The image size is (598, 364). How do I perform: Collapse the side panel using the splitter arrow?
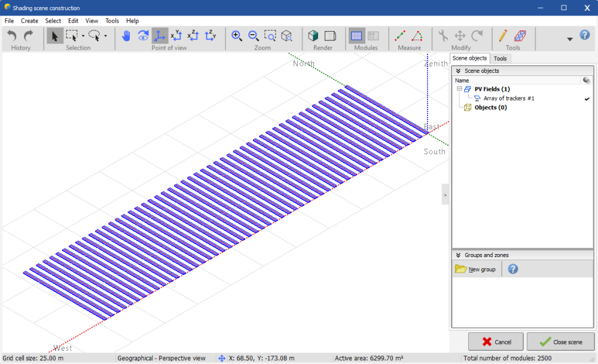point(445,195)
